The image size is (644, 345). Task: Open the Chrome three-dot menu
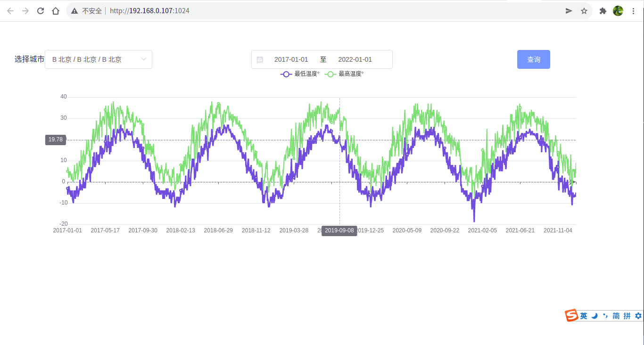coord(633,11)
